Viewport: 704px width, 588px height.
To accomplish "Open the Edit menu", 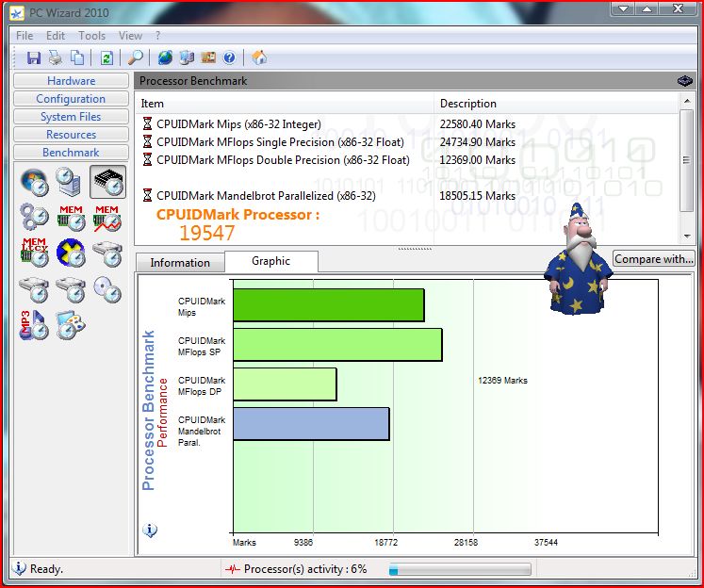I will (56, 36).
